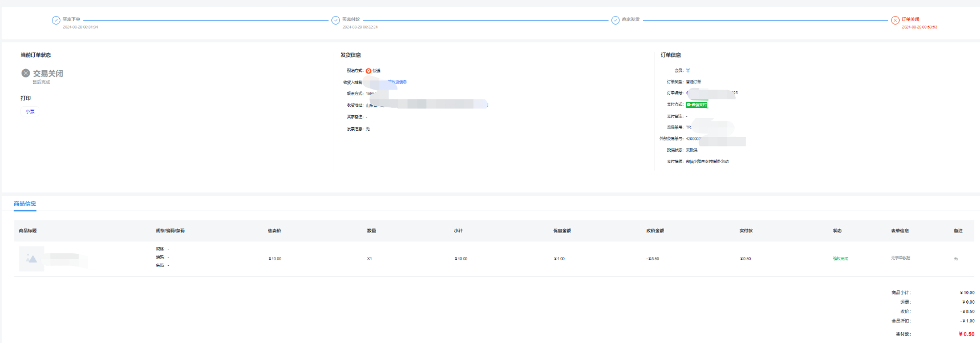Image resolution: width=980 pixels, height=343 pixels.
Task: Open the member link next to 会员
Action: pyautogui.click(x=688, y=71)
